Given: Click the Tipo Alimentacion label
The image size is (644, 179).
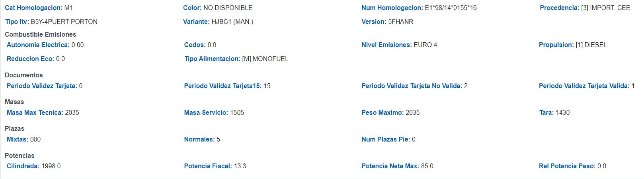Looking at the screenshot, I should (x=212, y=59).
